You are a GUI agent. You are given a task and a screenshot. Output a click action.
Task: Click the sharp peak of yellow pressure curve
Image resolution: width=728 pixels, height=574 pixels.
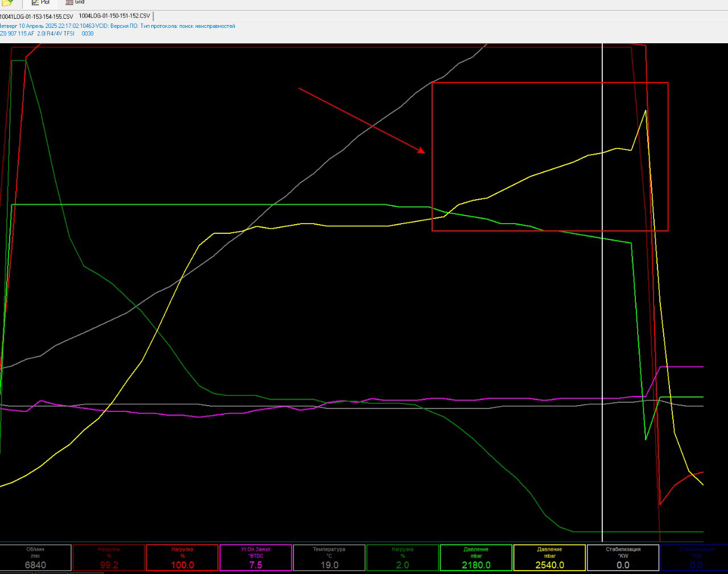pos(646,110)
